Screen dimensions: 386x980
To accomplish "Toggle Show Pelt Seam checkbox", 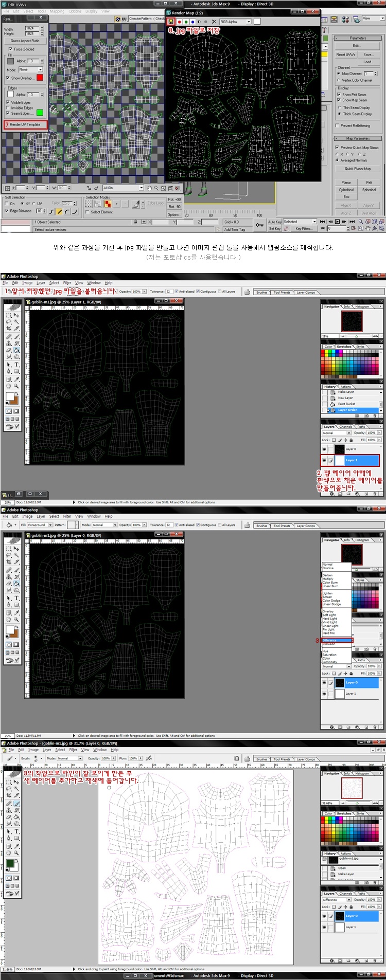I will (x=339, y=95).
